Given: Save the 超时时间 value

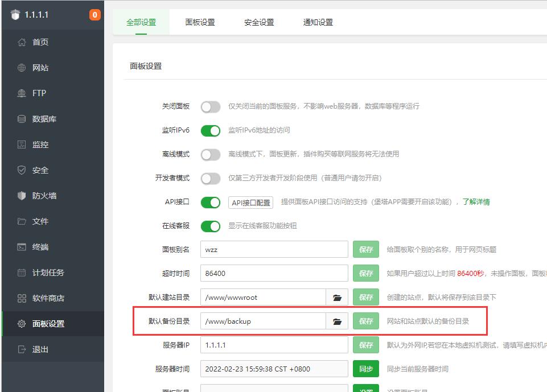Looking at the screenshot, I should tap(366, 274).
